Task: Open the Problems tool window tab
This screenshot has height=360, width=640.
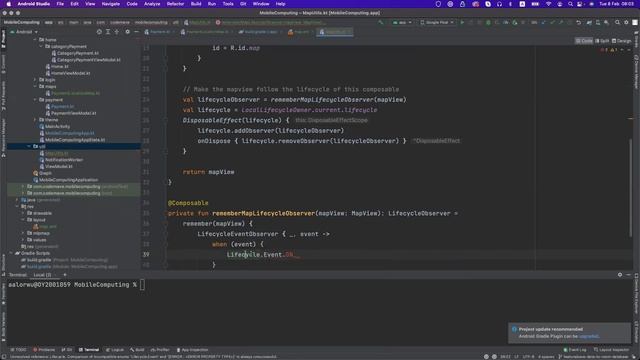Action: (44, 350)
